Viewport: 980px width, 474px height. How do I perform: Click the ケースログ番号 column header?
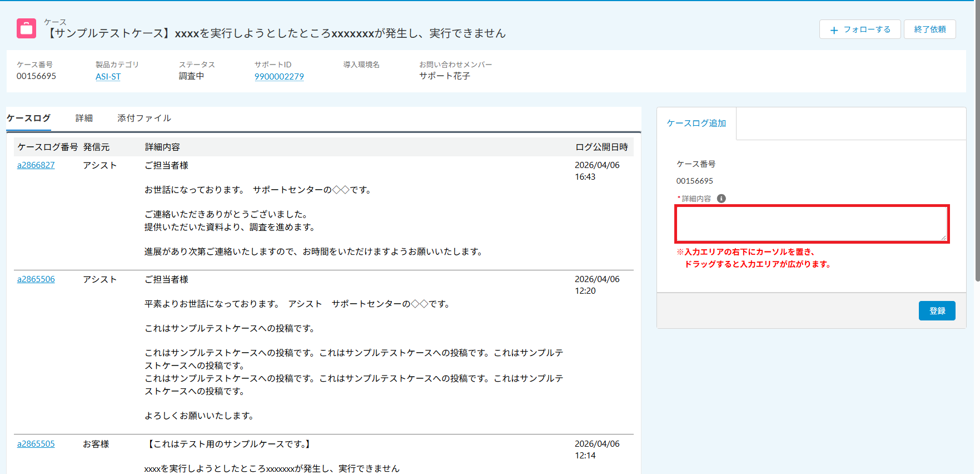tap(47, 147)
